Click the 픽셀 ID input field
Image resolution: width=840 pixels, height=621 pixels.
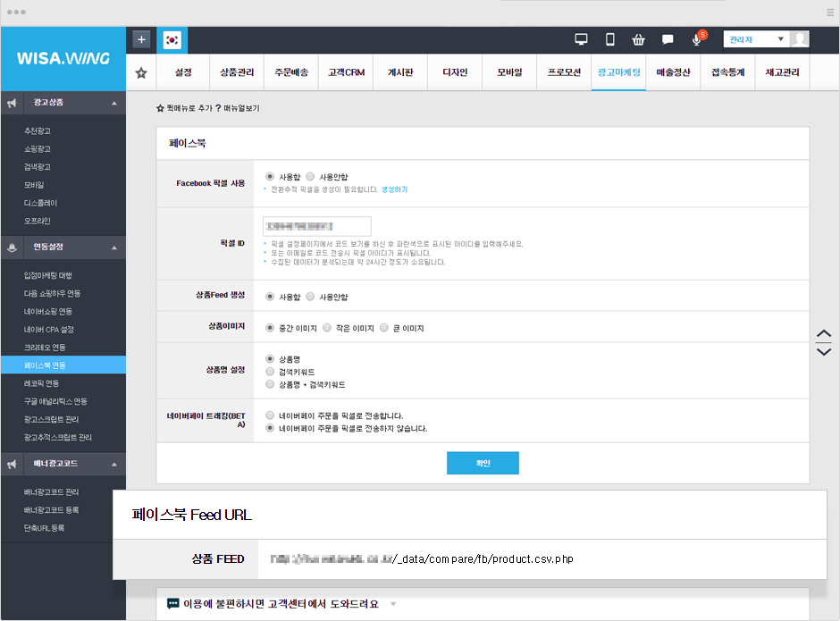point(317,226)
